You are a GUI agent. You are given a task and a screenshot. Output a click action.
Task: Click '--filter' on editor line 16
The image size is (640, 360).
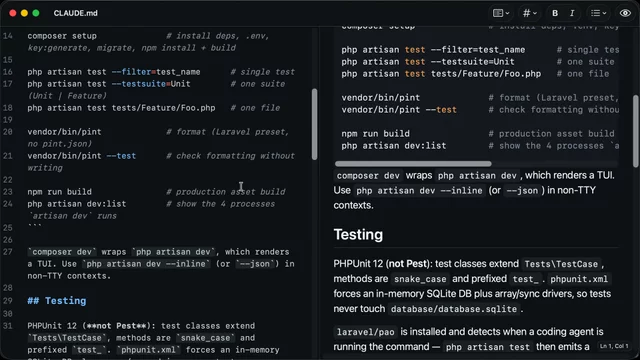coord(131,72)
